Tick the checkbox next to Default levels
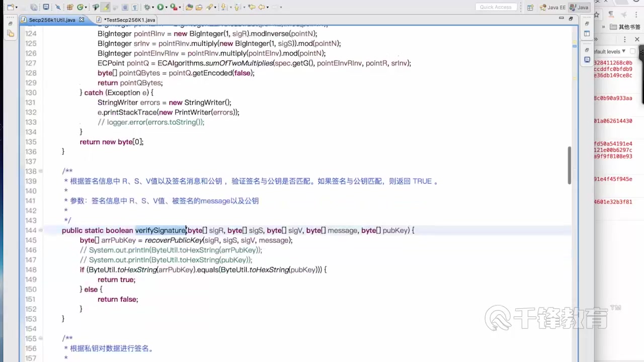644x362 pixels. pyautogui.click(x=633, y=51)
